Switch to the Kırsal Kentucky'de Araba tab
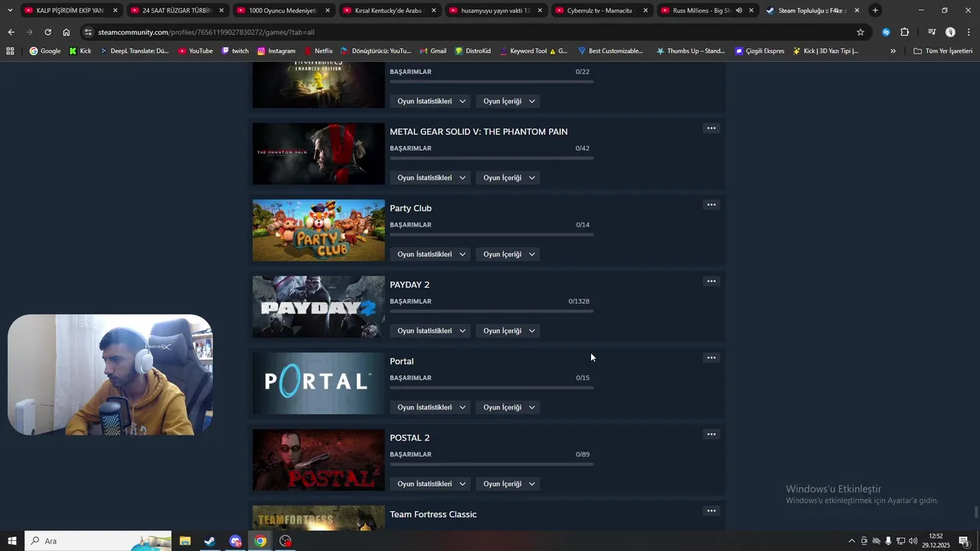This screenshot has width=980, height=551. point(389,11)
